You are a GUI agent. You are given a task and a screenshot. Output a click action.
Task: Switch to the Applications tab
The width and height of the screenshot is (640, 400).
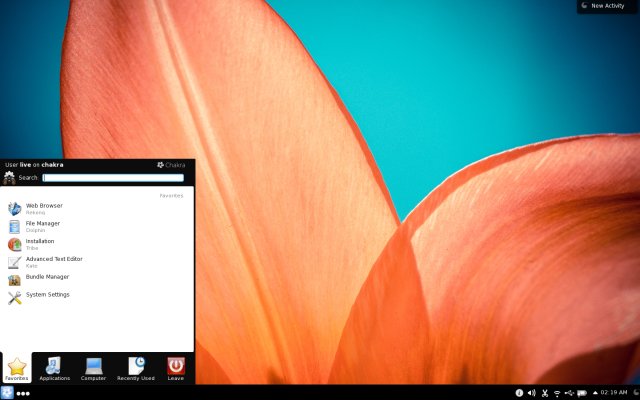[x=54, y=368]
